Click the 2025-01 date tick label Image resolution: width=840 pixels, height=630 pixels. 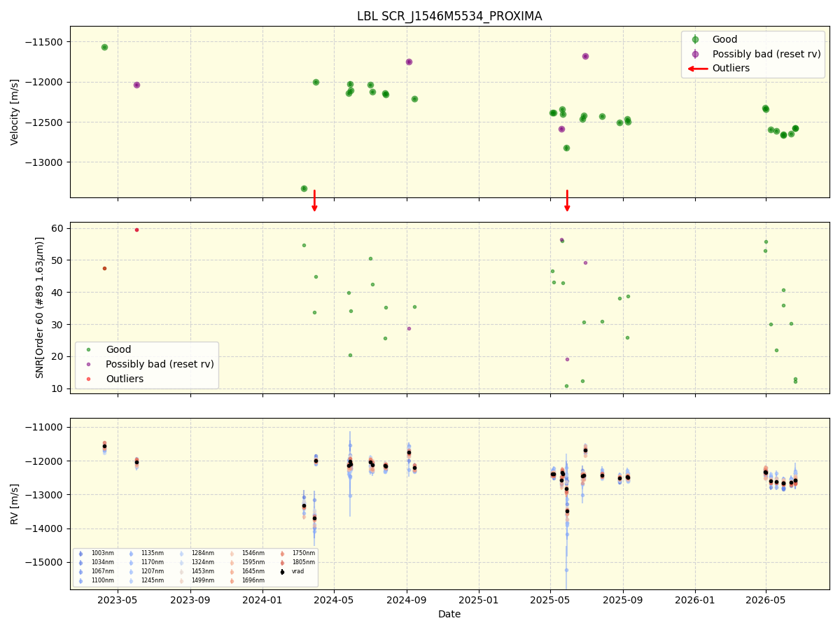point(479,599)
